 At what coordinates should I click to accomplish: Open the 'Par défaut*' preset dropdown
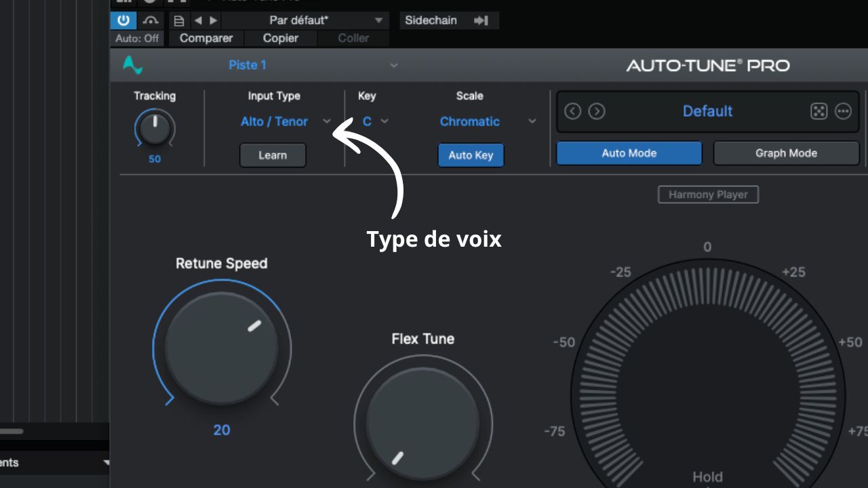point(305,20)
